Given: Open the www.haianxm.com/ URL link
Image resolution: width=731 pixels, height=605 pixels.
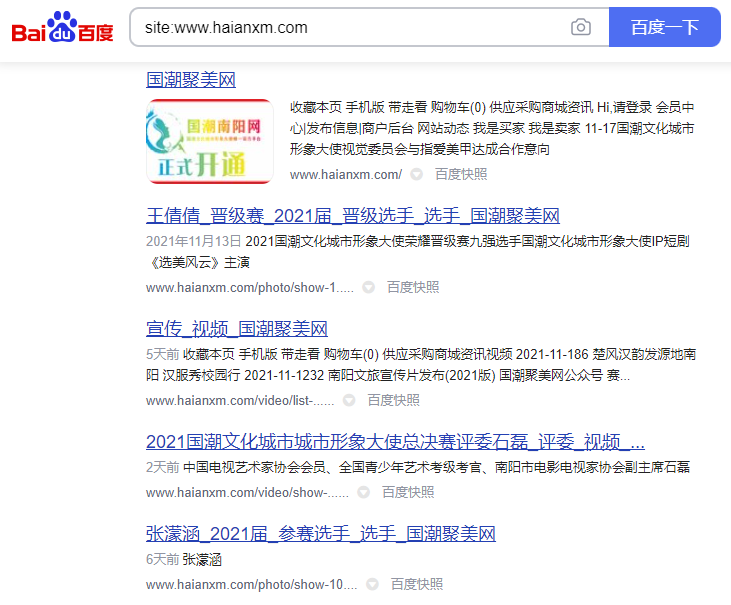Looking at the screenshot, I should (345, 174).
